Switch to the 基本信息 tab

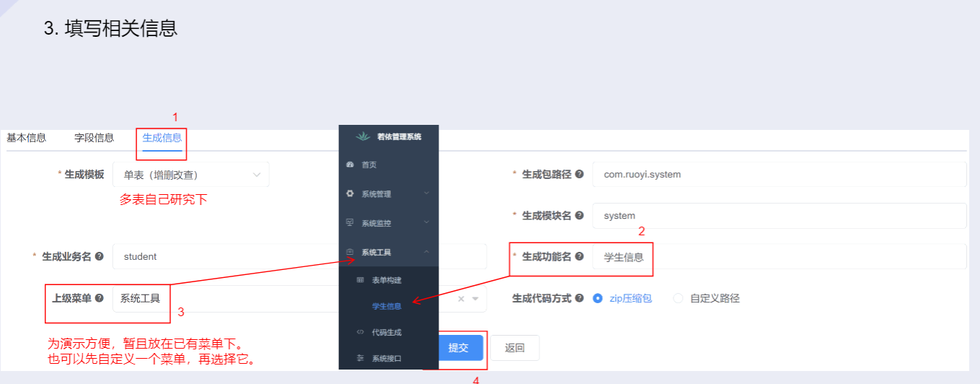(x=27, y=138)
